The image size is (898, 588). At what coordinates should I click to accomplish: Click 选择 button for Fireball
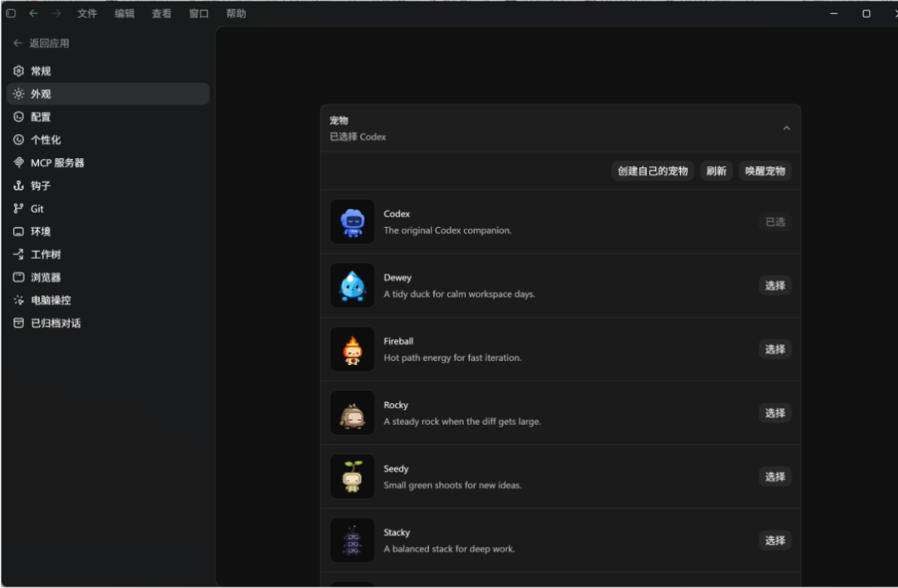(776, 349)
